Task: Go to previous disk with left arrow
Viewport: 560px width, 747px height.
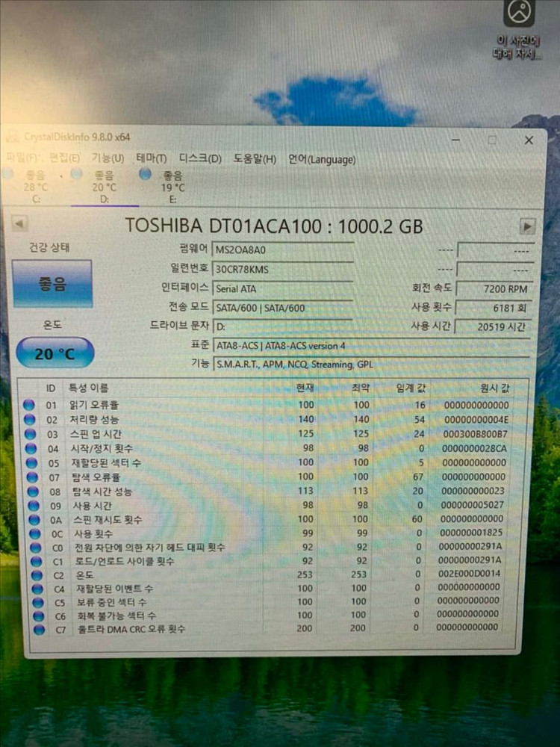Action: pyautogui.click(x=19, y=223)
